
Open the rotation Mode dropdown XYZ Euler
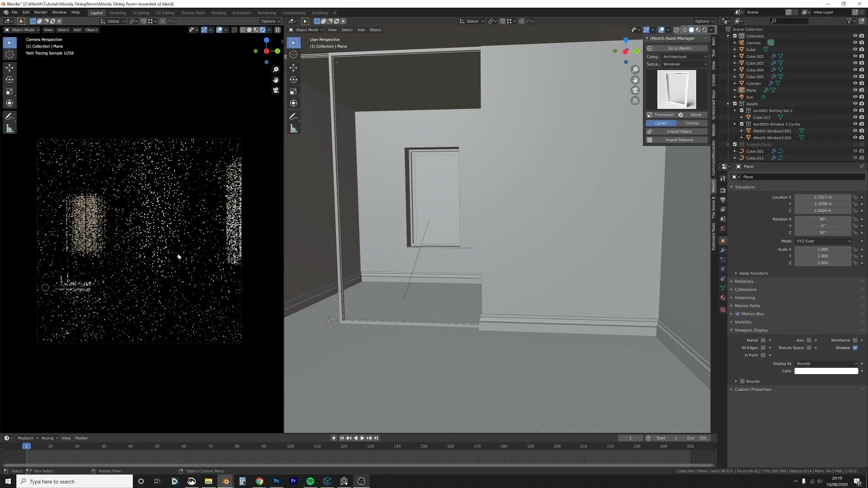tap(823, 241)
